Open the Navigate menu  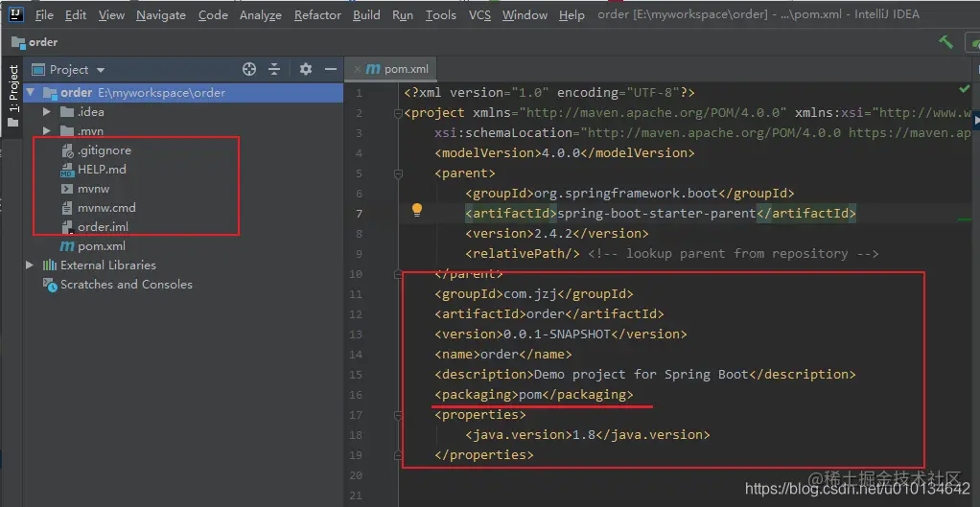[161, 15]
